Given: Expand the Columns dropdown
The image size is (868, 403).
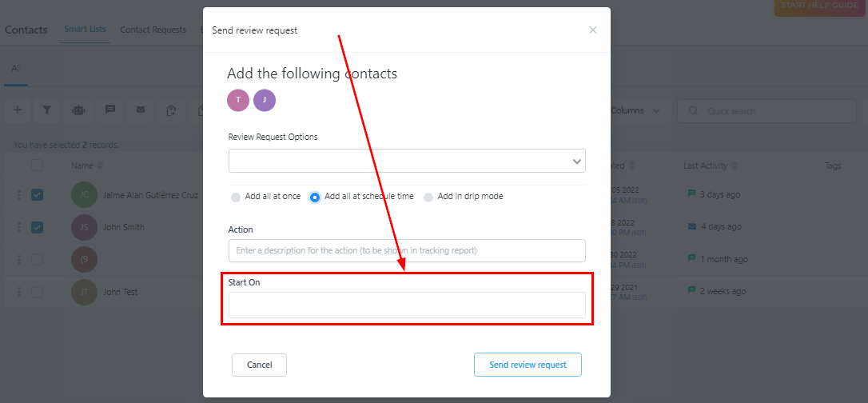Looking at the screenshot, I should [x=635, y=111].
